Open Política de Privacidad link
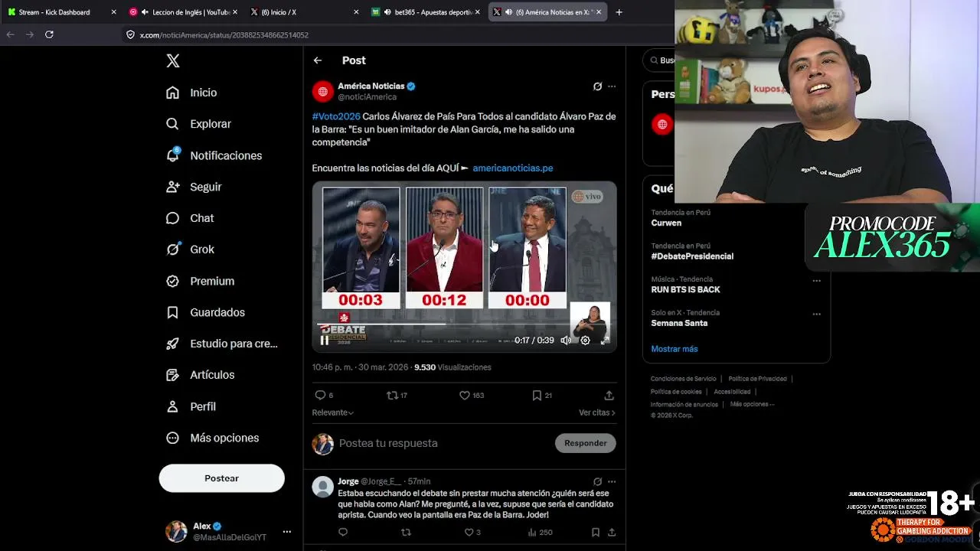 757,379
